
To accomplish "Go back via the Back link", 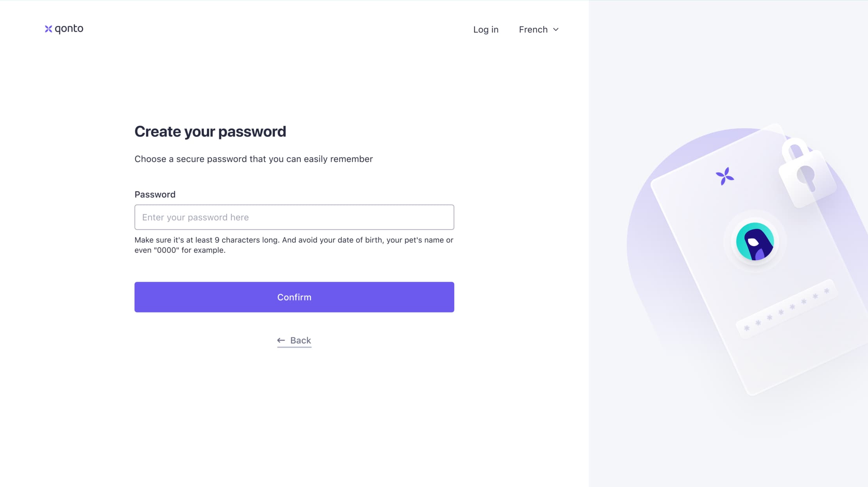I will point(294,340).
